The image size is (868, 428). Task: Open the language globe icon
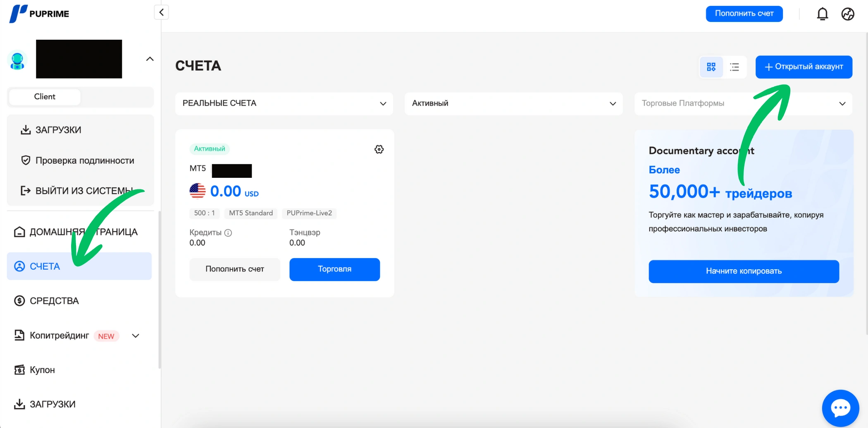click(848, 14)
